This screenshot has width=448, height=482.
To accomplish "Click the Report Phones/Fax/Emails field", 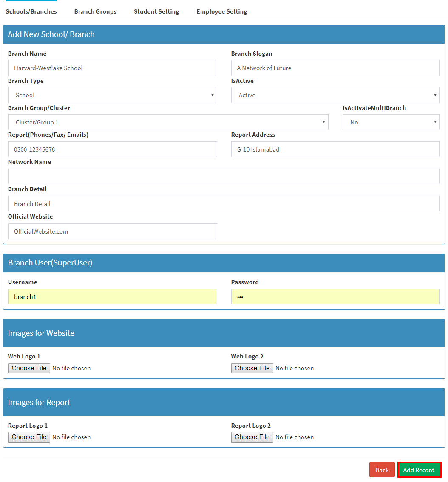I will coord(113,149).
